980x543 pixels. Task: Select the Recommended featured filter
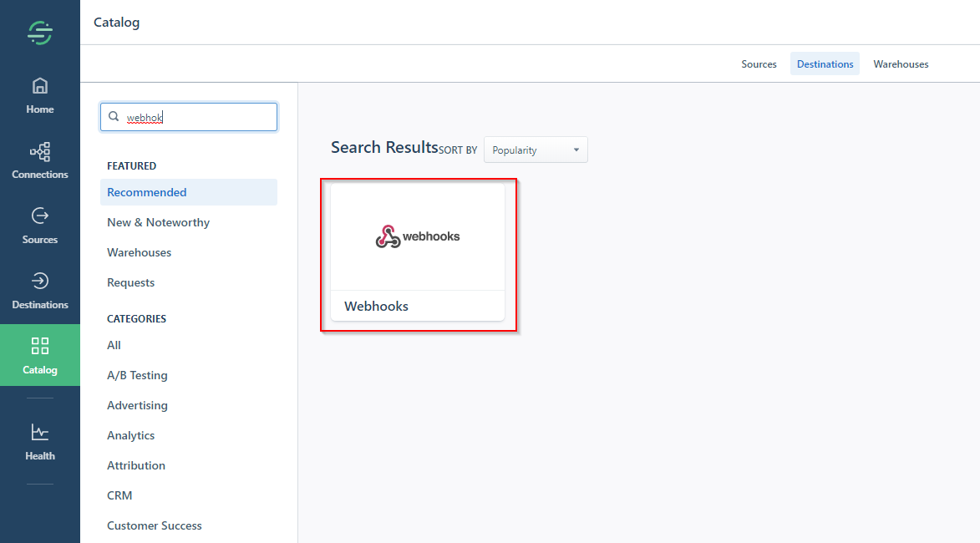tap(189, 192)
